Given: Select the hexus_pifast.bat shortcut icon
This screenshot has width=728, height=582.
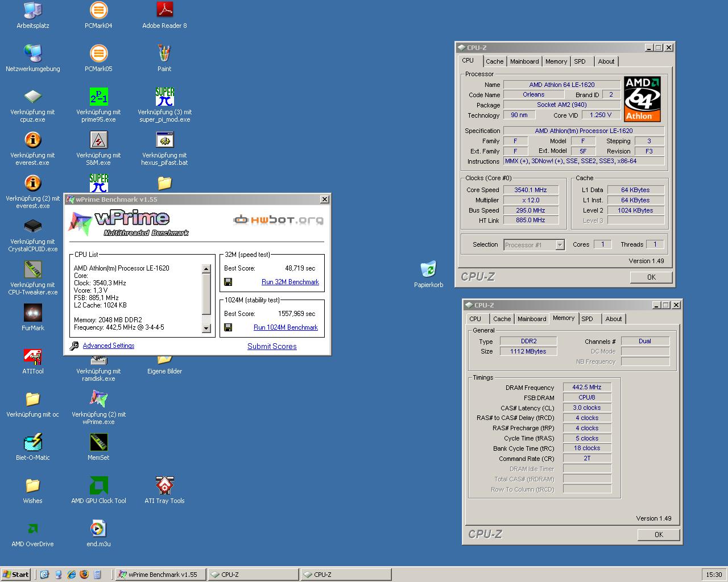Looking at the screenshot, I should 164,140.
